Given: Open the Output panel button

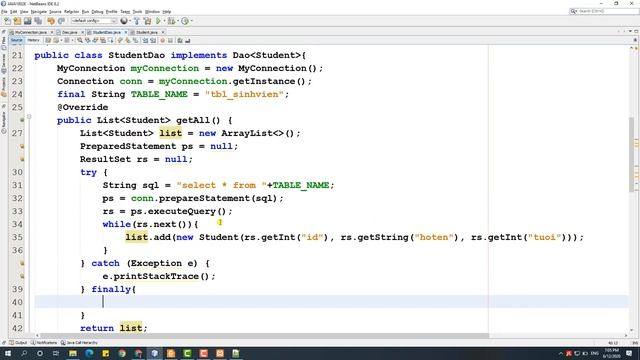Looking at the screenshot, I should pyautogui.click(x=18, y=343).
